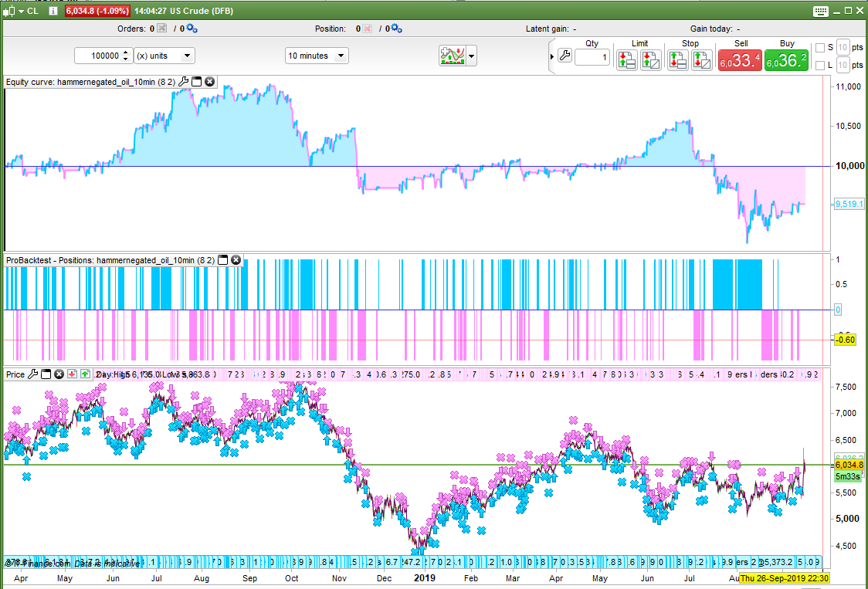Click the first Stop order icon
Image resolution: width=868 pixels, height=589 pixels.
677,60
